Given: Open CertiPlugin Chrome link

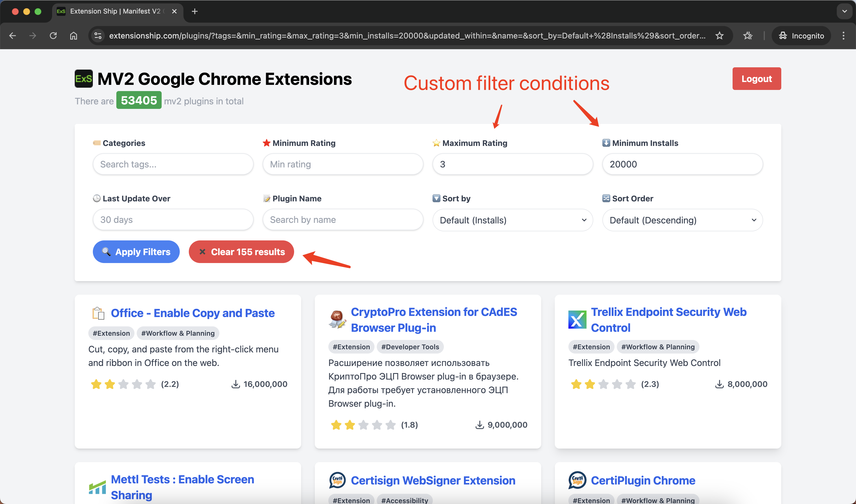Looking at the screenshot, I should pyautogui.click(x=643, y=480).
